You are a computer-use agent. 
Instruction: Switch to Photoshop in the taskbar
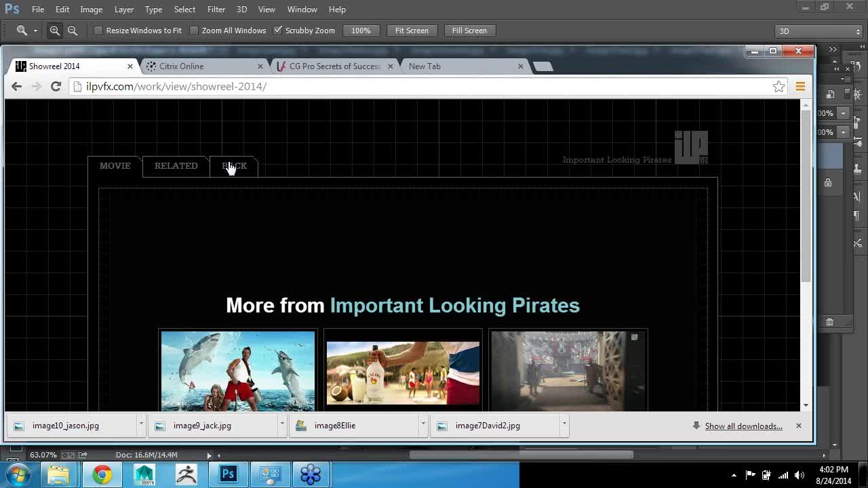click(x=229, y=474)
